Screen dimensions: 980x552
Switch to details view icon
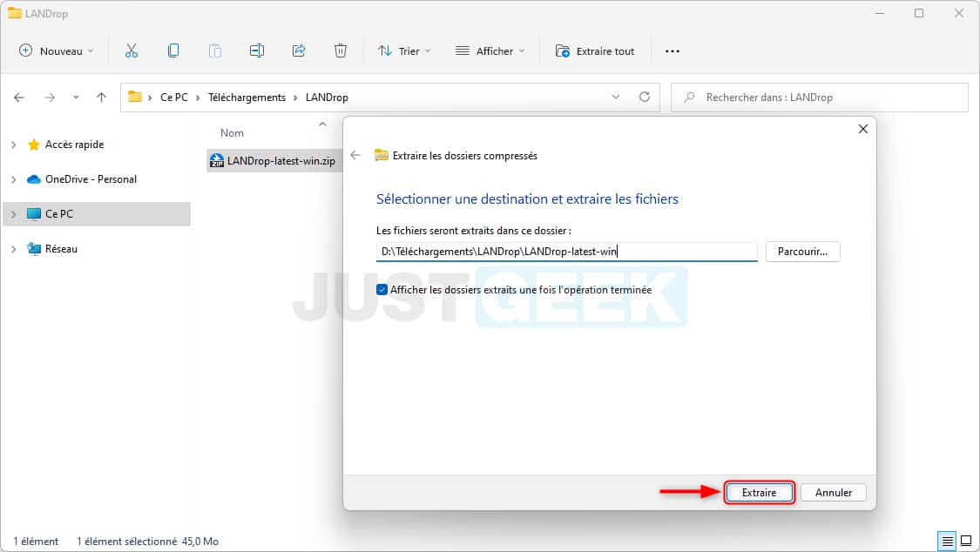[948, 541]
